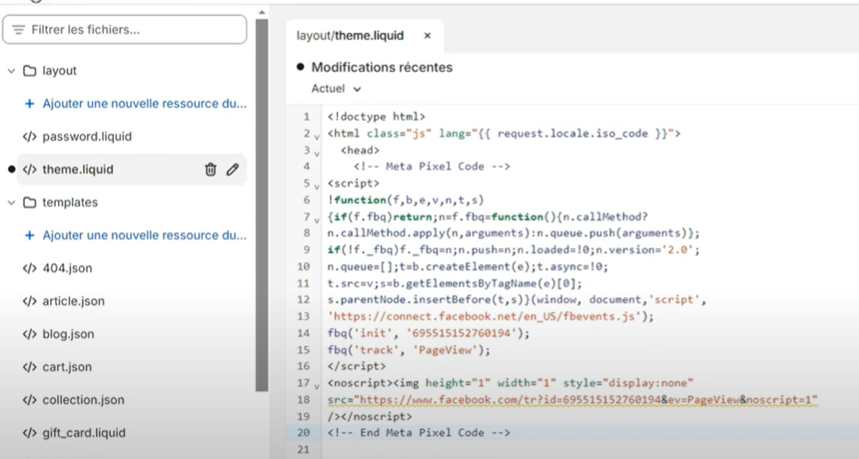Click the fbq init line 14
This screenshot has width=859, height=459.
428,333
